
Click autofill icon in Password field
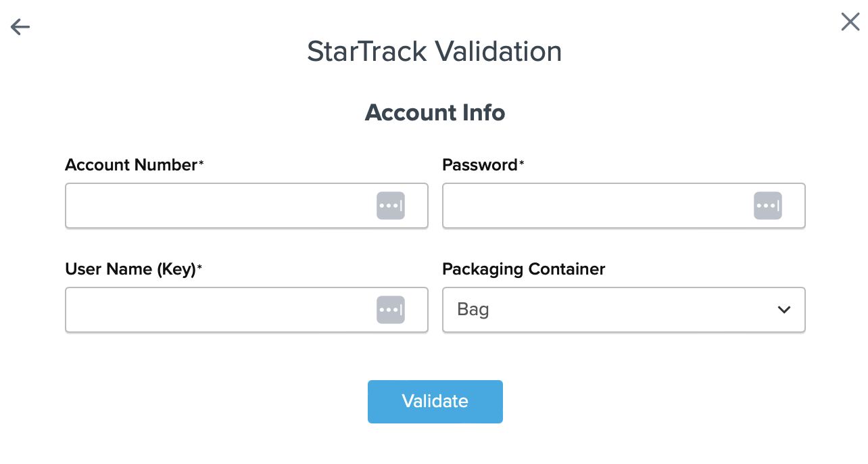click(x=767, y=206)
